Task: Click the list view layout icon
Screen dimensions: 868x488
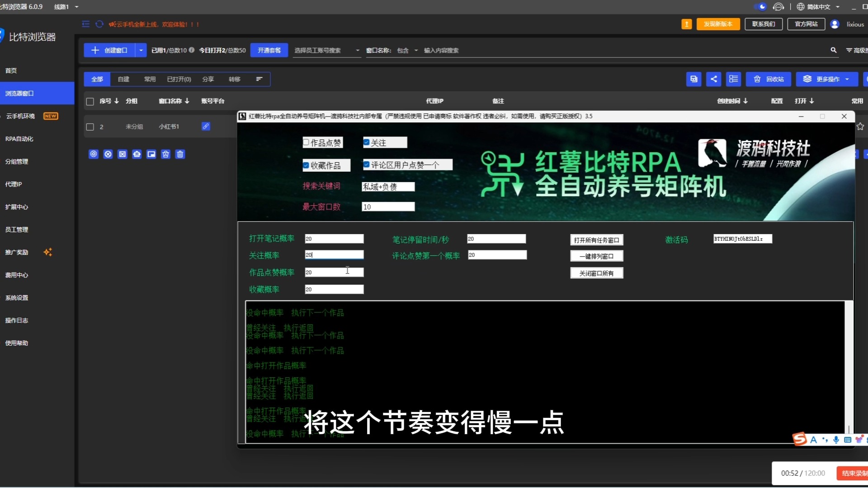Action: tap(733, 79)
